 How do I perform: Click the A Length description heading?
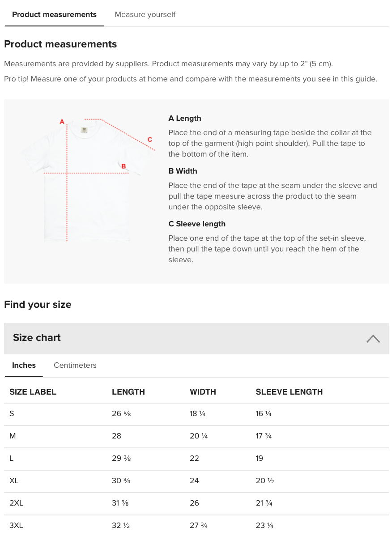(x=185, y=118)
